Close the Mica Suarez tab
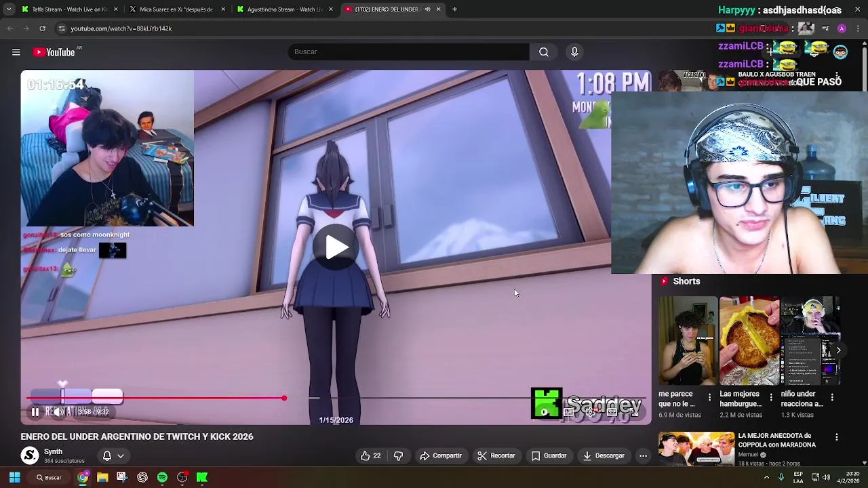This screenshot has width=868, height=488. [x=223, y=9]
